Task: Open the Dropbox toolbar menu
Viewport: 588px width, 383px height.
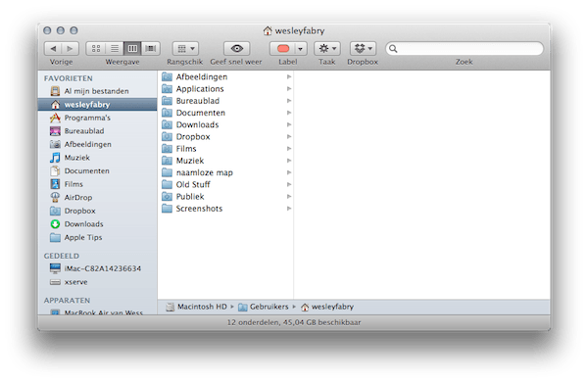Action: point(363,48)
